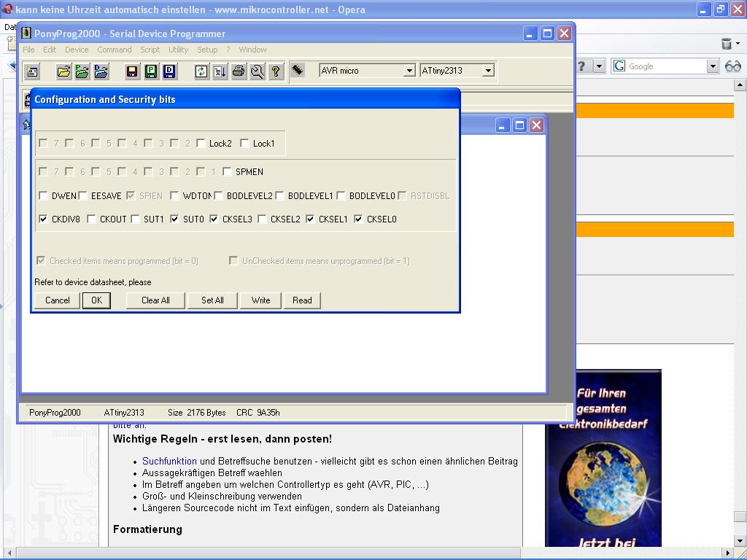This screenshot has width=747, height=560.
Task: Save device file with the floppy icon
Action: [133, 71]
